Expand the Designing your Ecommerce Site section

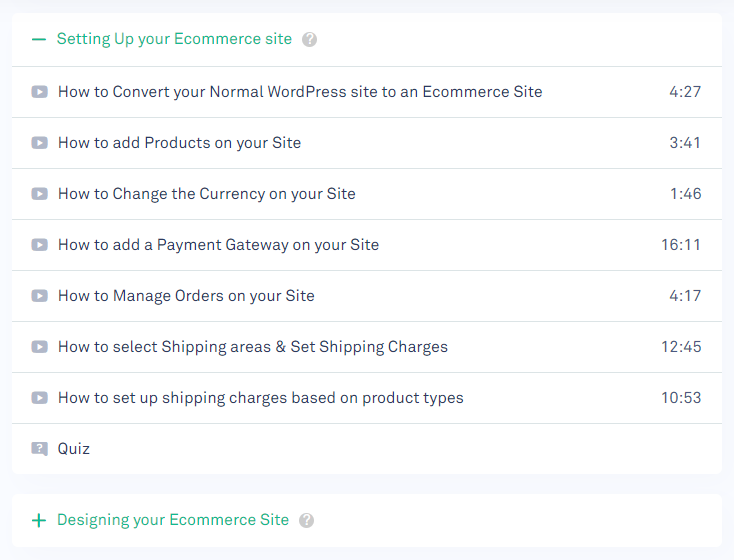click(x=39, y=520)
